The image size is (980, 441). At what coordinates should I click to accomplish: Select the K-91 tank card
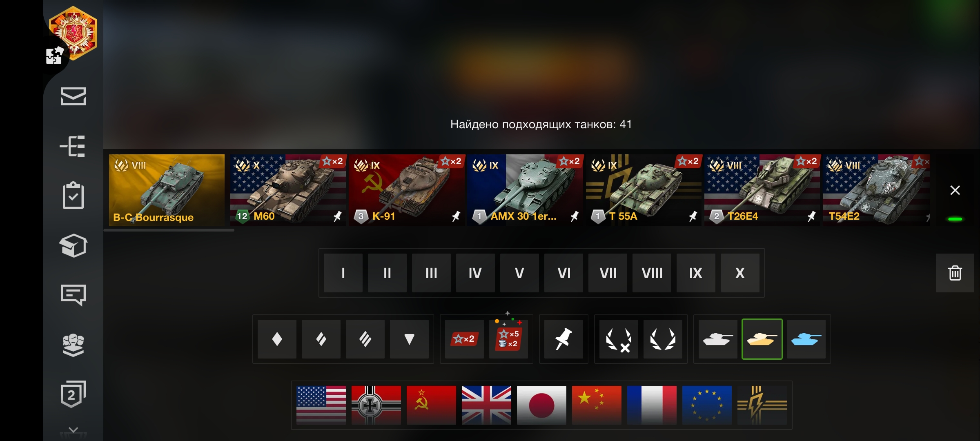pos(407,190)
